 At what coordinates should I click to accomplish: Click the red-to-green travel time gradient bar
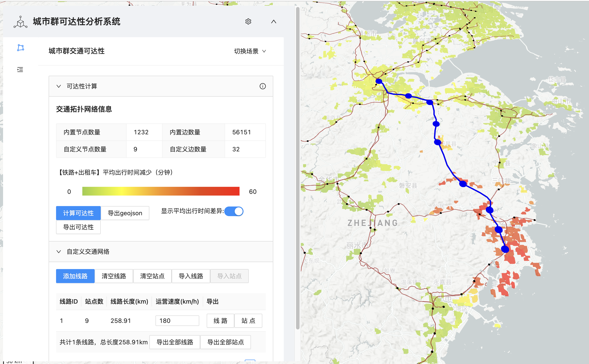[x=161, y=191]
